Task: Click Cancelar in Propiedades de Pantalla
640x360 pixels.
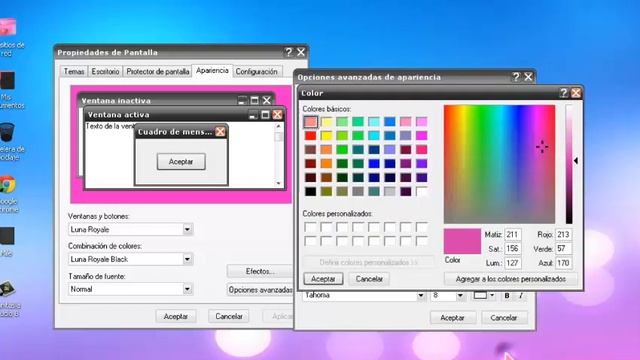Action: (229, 316)
